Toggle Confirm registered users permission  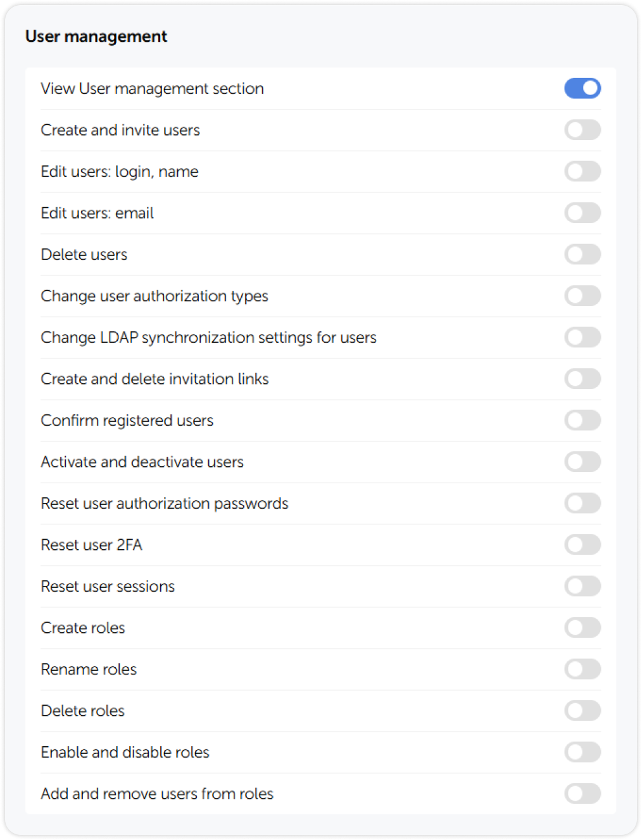point(582,420)
